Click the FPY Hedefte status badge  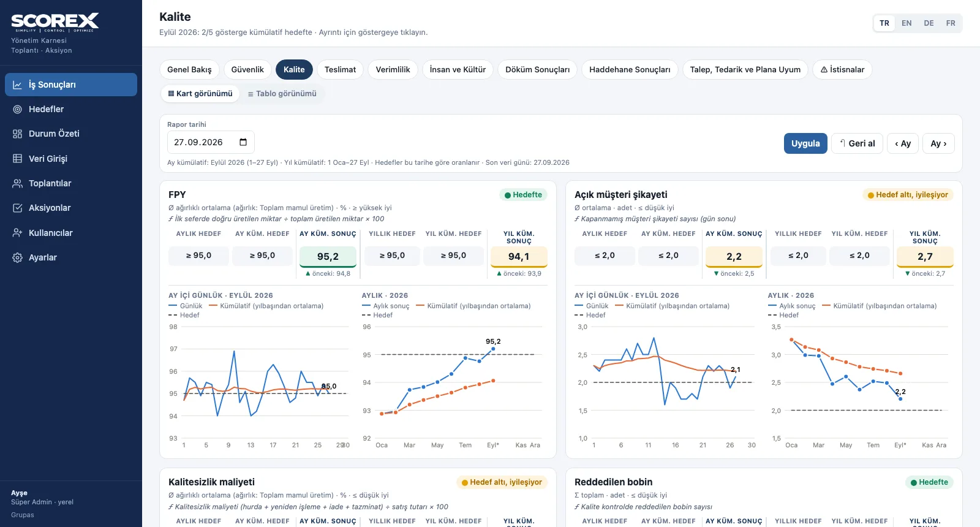[x=523, y=195]
